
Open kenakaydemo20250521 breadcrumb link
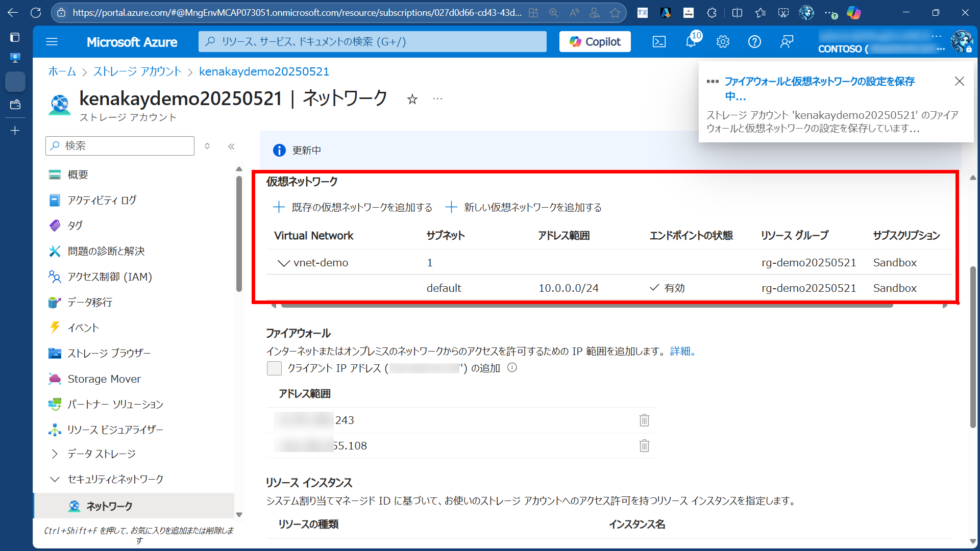[264, 71]
